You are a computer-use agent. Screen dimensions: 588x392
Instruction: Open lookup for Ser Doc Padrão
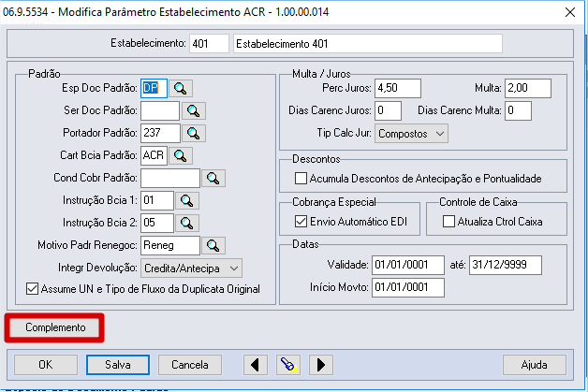[x=194, y=111]
